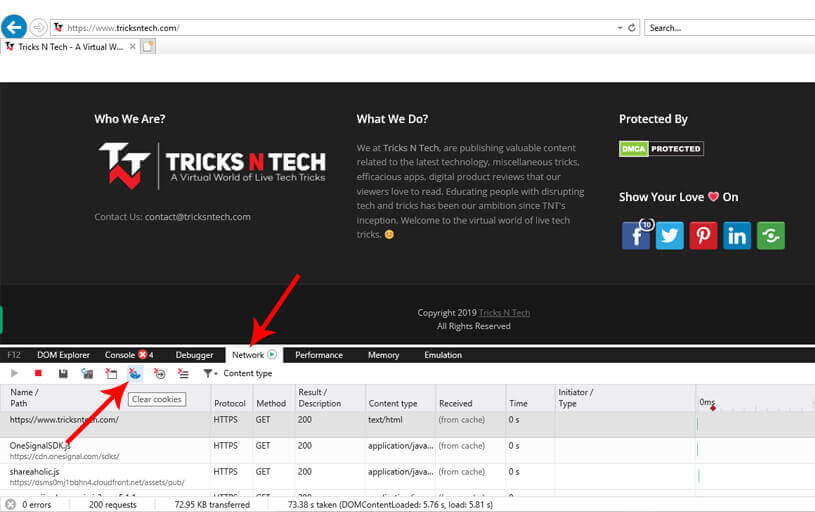Click the red timeline marker near 0ms
The width and height of the screenshot is (815, 512).
coord(713,408)
